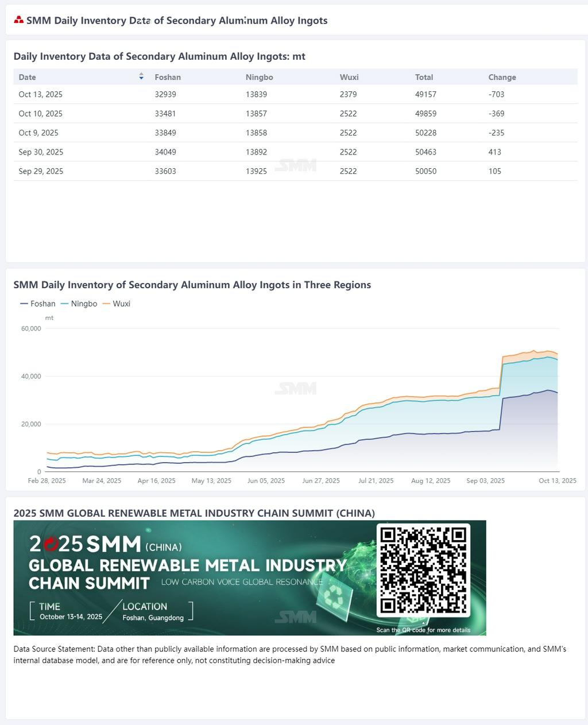
Task: Select the Oct 13, 2025 date cell
Action: click(41, 94)
